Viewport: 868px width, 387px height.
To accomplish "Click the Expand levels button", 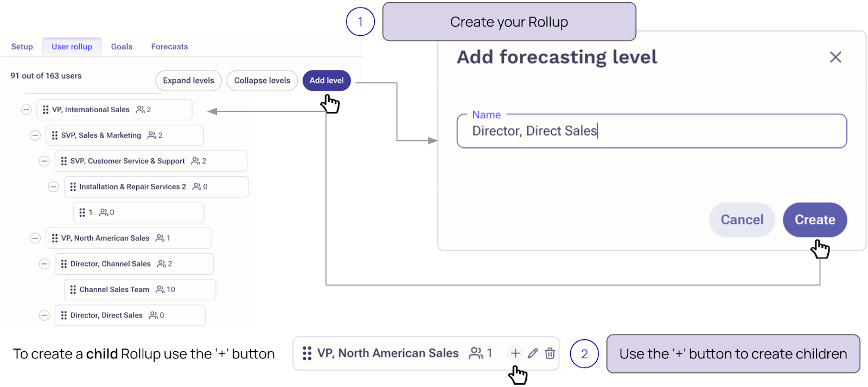I will click(x=188, y=80).
